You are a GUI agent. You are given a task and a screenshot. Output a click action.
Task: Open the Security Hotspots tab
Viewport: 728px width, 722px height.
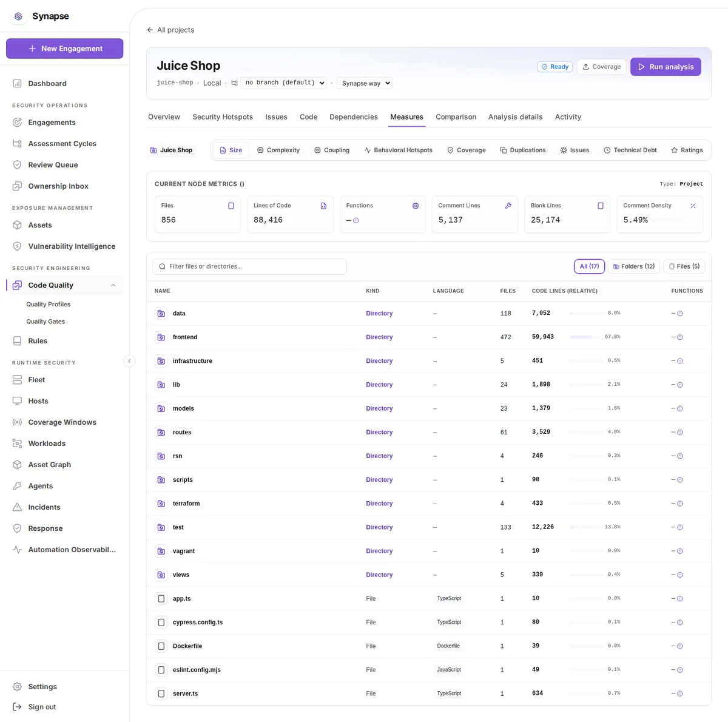click(x=223, y=117)
